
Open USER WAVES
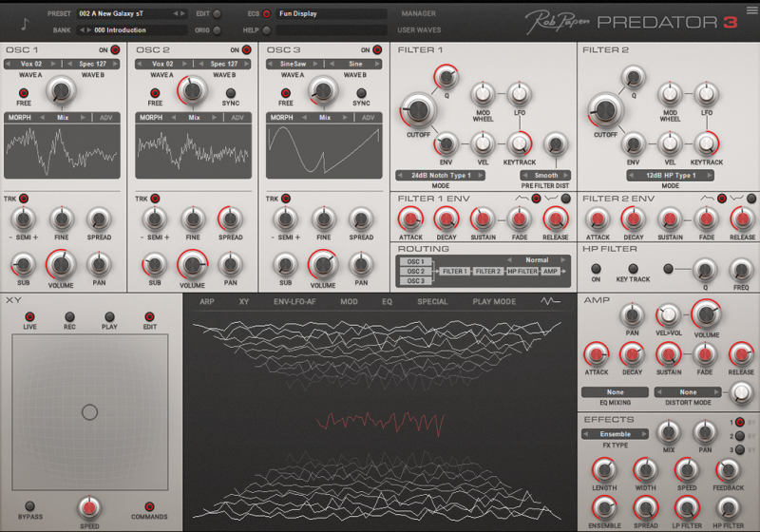[419, 30]
